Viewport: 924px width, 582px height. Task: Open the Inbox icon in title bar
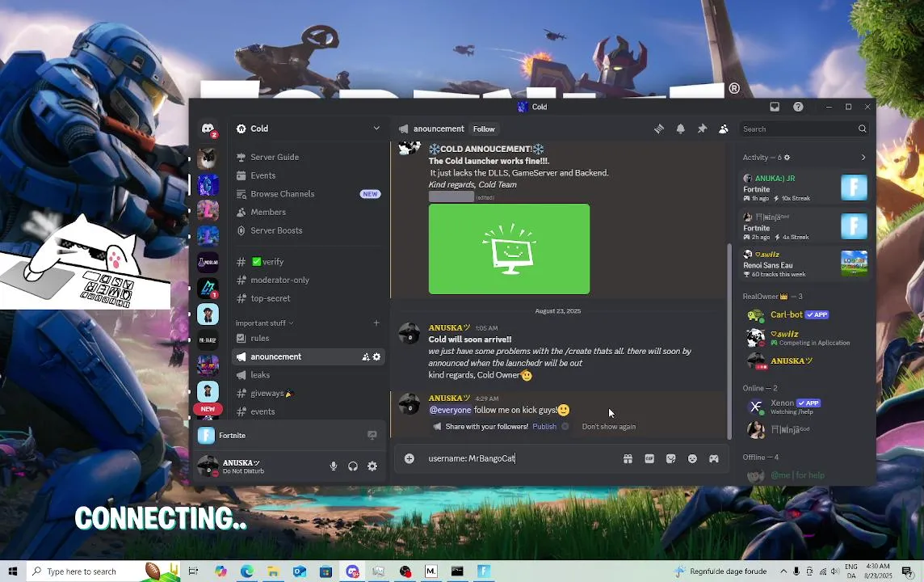coord(775,107)
